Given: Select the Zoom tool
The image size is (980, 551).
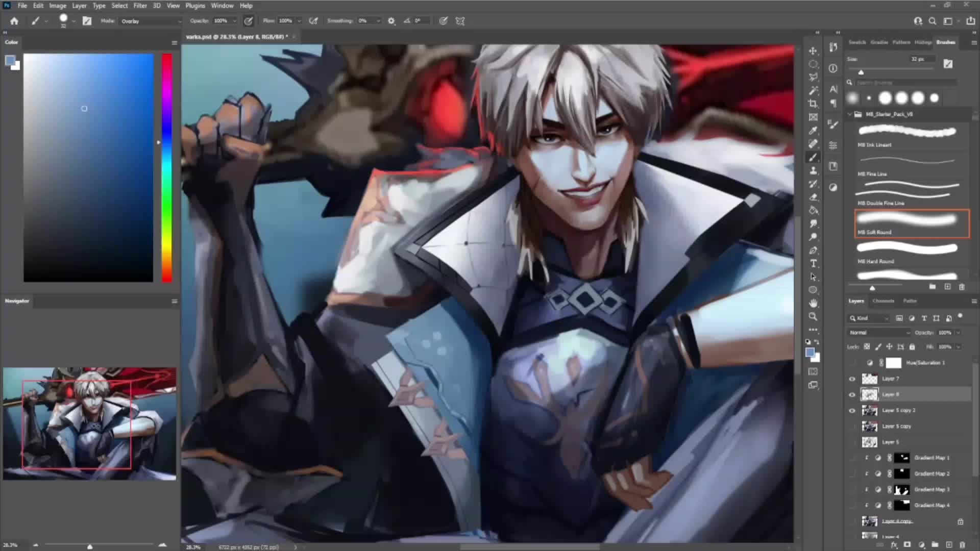Looking at the screenshot, I should pyautogui.click(x=813, y=316).
